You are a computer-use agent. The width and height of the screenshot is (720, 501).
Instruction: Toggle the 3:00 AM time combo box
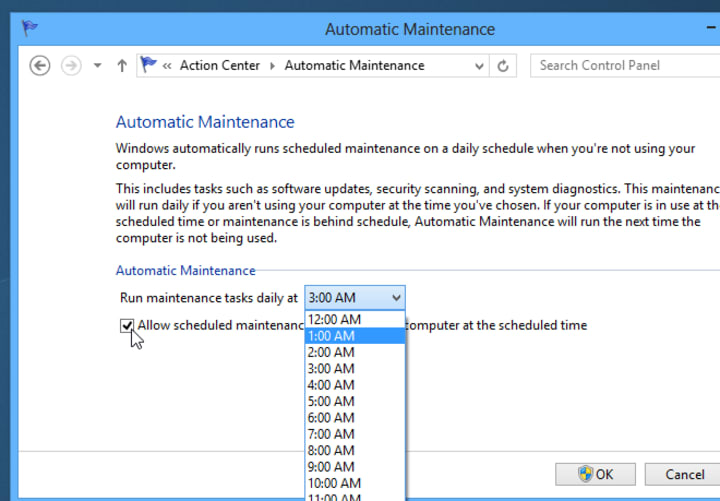pyautogui.click(x=354, y=298)
